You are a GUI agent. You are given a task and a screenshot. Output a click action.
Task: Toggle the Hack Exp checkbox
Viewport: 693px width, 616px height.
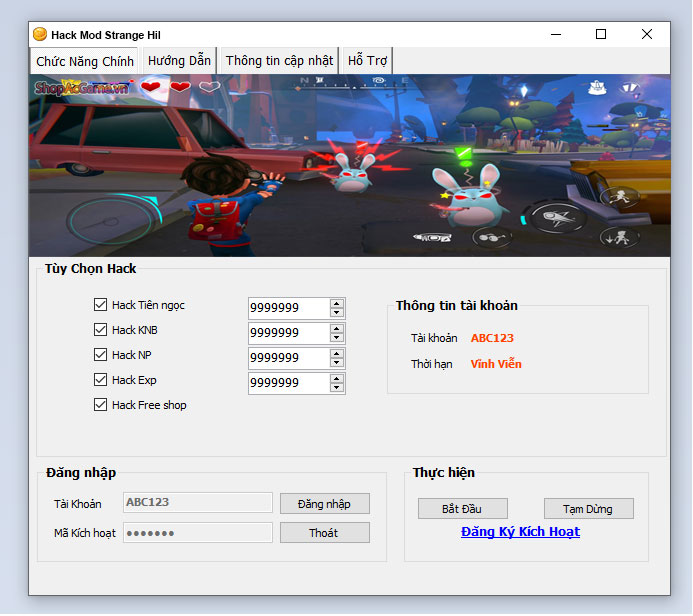point(100,380)
